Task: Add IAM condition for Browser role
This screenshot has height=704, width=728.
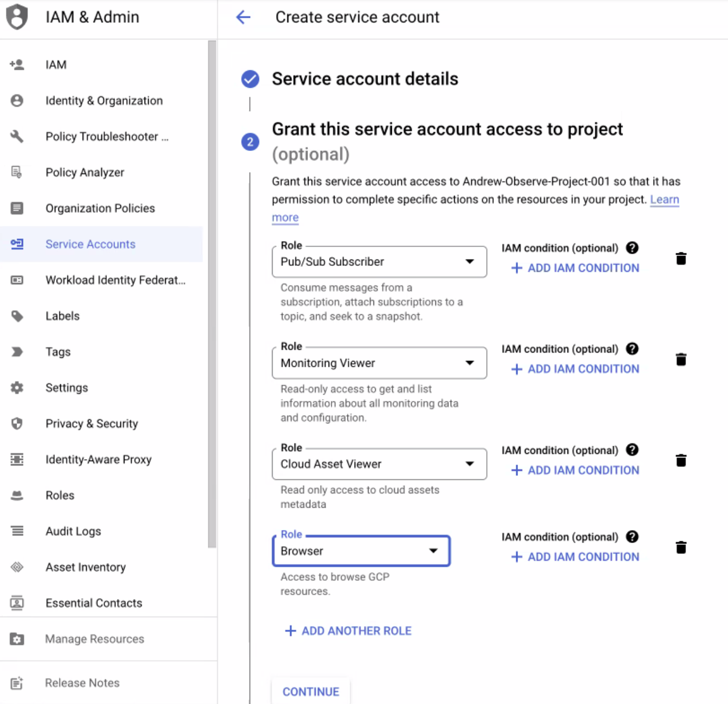Action: (575, 557)
